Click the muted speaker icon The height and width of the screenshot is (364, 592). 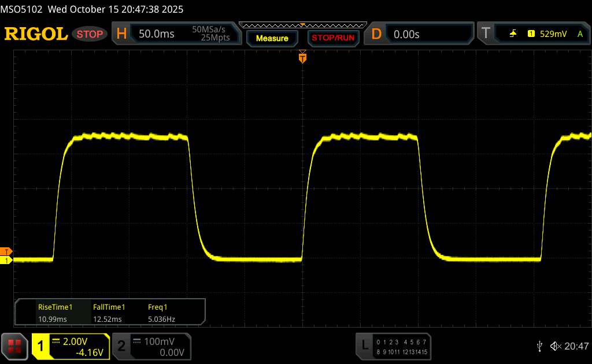556,346
